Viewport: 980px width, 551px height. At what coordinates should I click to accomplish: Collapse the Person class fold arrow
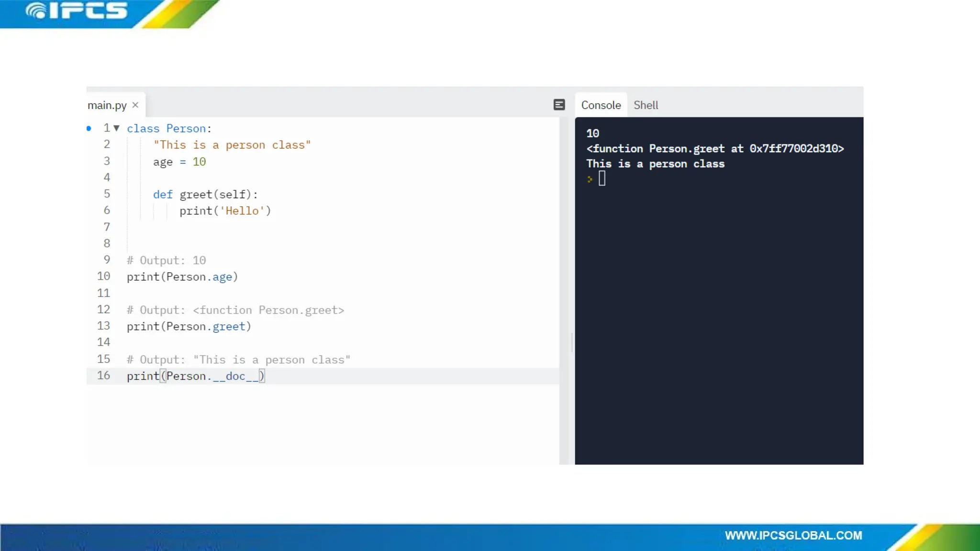tap(116, 128)
